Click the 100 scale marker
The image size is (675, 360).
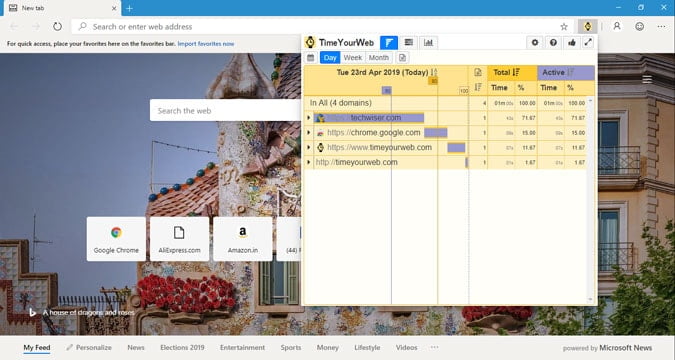point(464,91)
